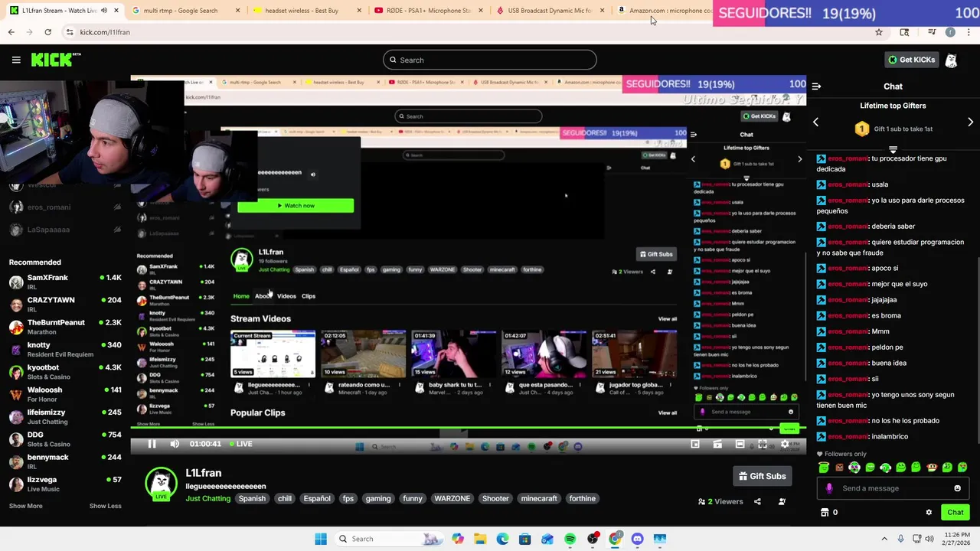Switch player to theater mode

pyautogui.click(x=740, y=444)
